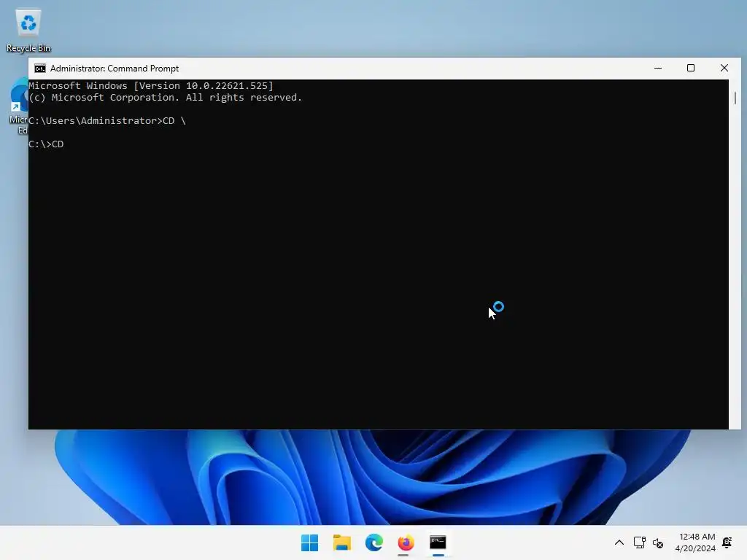Maximize the Command Prompt window
Screen dimensions: 747x560
pos(691,68)
